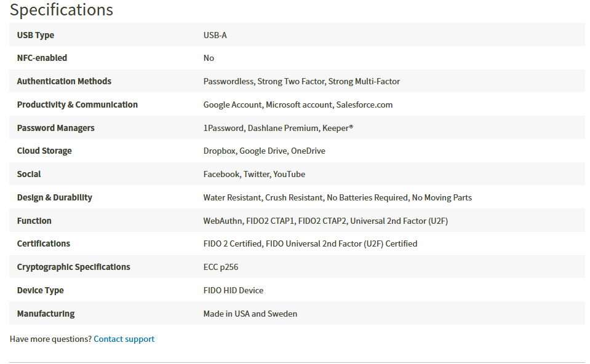
Task: Select the Cloud Storage row label
Action: tap(44, 151)
